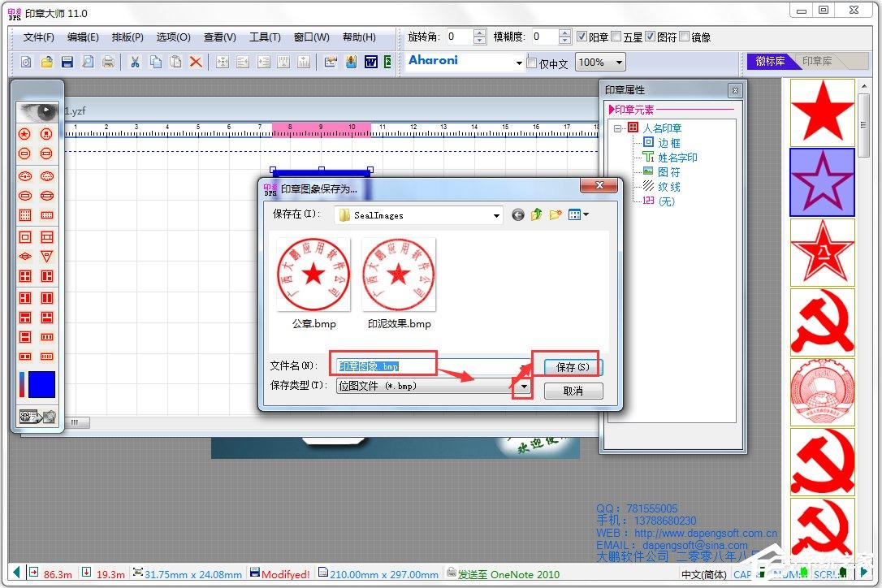Open a file with the folder icon
This screenshot has width=882, height=588.
tap(46, 62)
